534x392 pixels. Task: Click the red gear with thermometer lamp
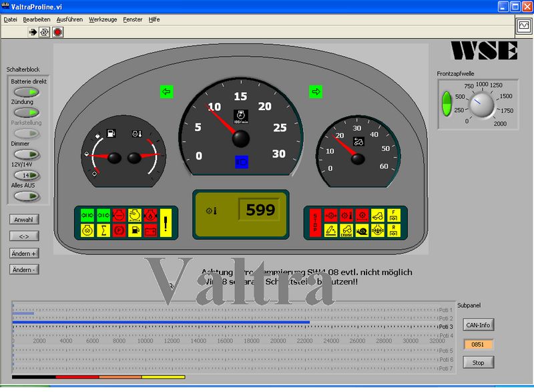[346, 215]
